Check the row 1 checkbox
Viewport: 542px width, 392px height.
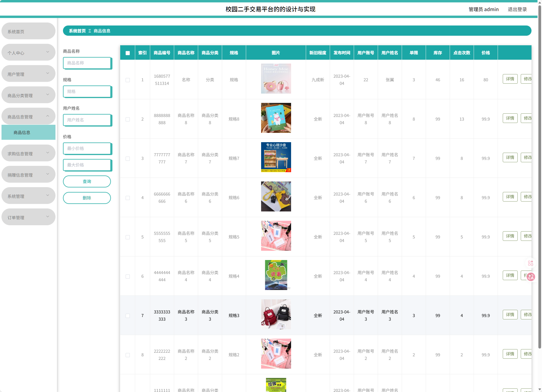(x=128, y=80)
